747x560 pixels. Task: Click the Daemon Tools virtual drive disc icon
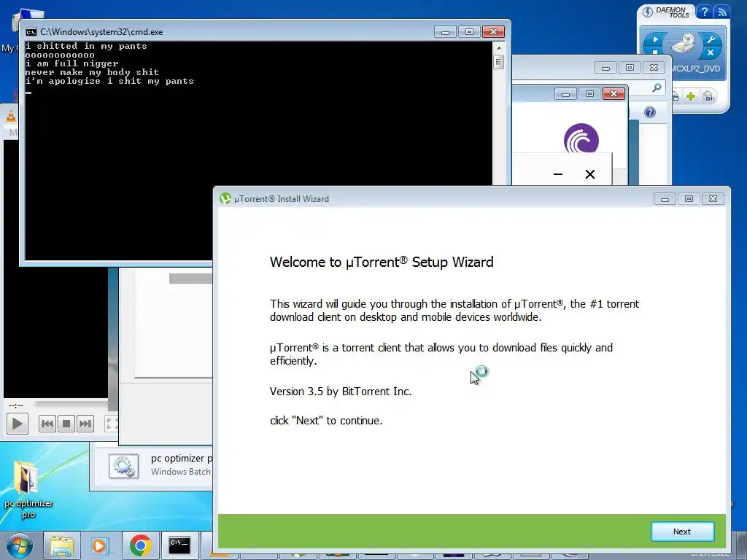click(x=683, y=43)
